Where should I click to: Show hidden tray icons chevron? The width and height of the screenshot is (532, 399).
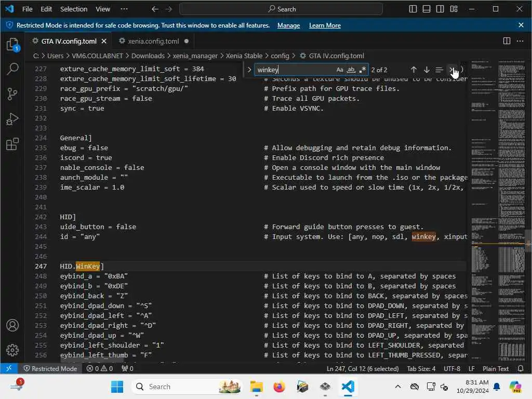coord(398,387)
